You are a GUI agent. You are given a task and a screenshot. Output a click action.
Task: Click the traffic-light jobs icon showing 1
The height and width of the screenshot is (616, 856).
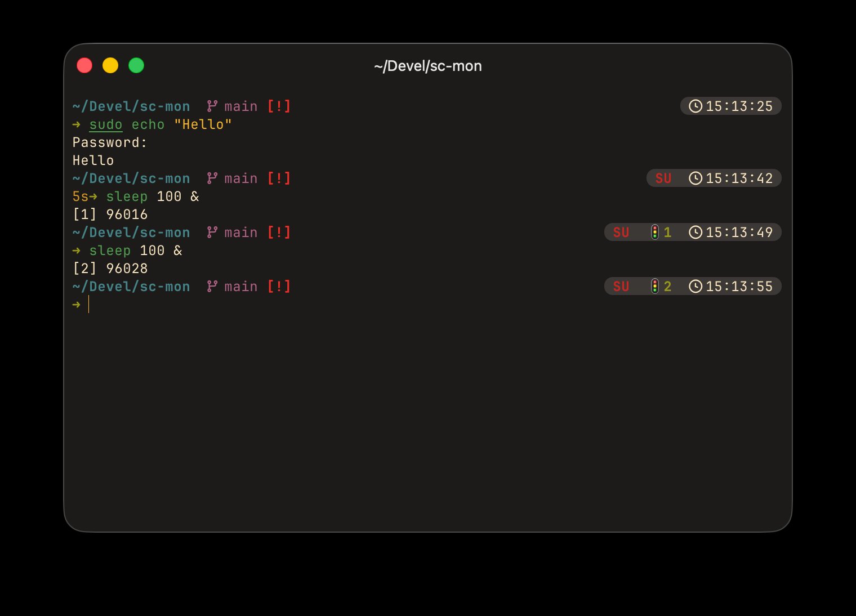pyautogui.click(x=654, y=233)
